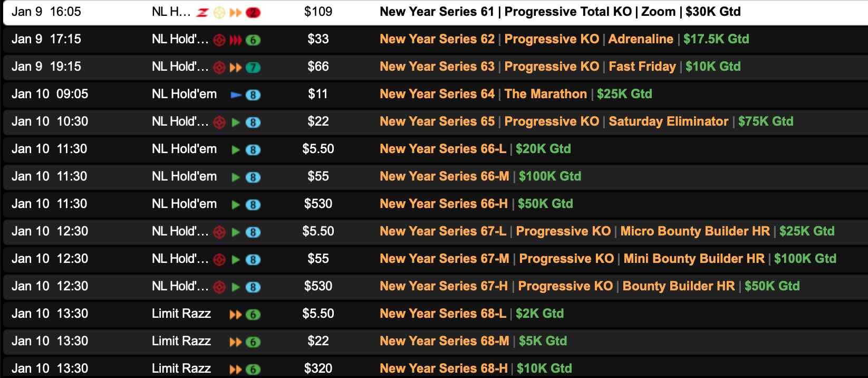Click the 6-max badge on Series 68-L
This screenshot has height=378, width=868.
point(253,315)
